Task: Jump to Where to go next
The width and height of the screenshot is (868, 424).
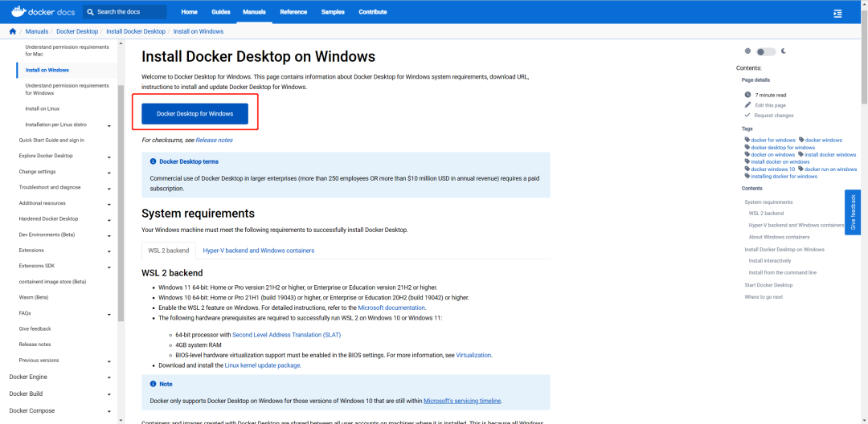Action: [764, 297]
